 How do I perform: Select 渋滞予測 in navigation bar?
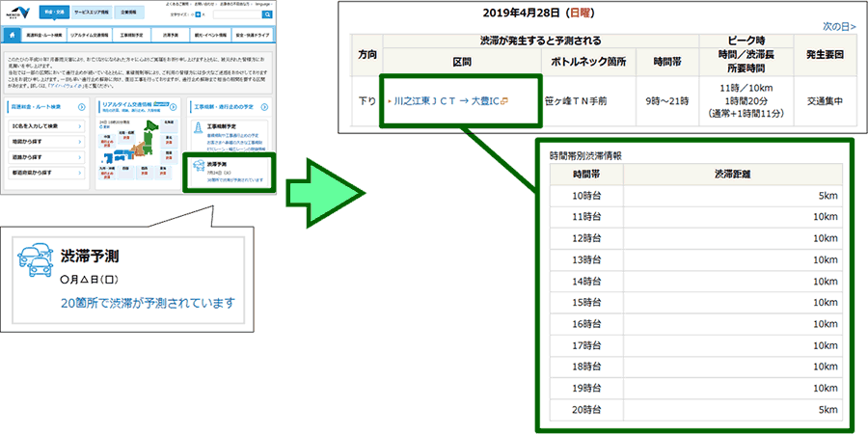(171, 35)
